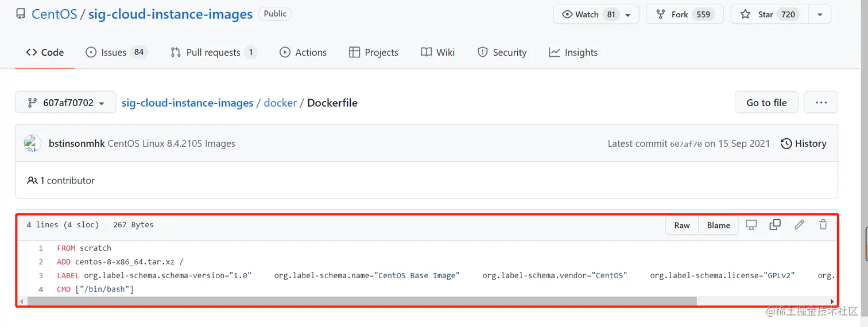Image resolution: width=868 pixels, height=327 pixels.
Task: Open file in GitHub Desktop icon
Action: click(x=751, y=225)
